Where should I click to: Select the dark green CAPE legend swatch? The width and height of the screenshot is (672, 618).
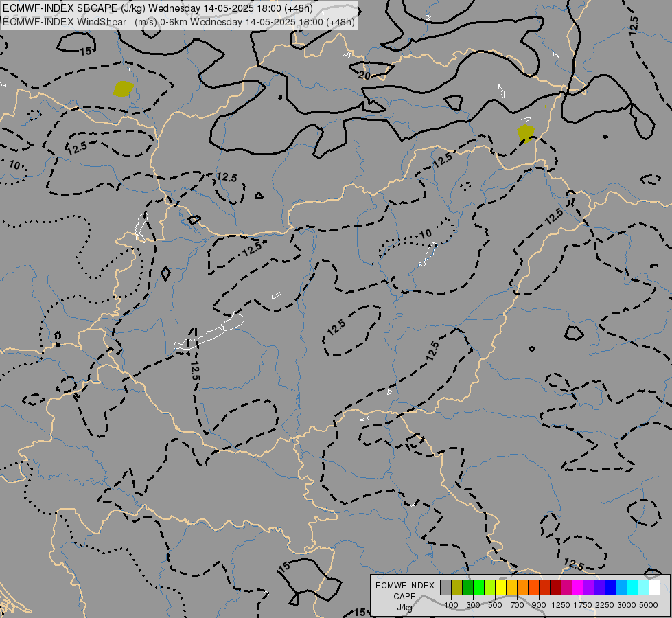coord(467,587)
